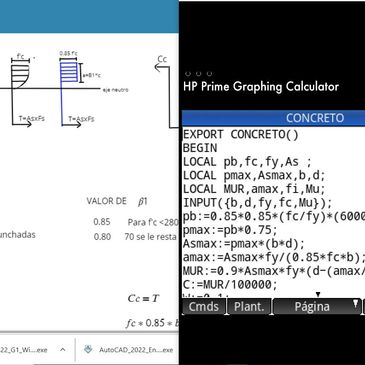Select the parabolic f'c stress diagram
The height and width of the screenshot is (365, 365).
click(x=20, y=76)
